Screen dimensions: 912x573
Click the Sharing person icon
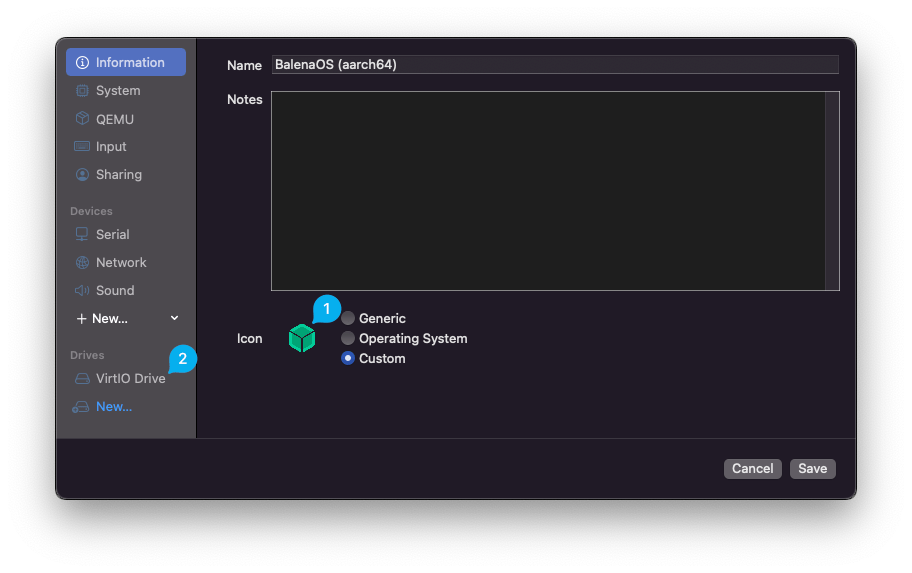[x=82, y=175]
